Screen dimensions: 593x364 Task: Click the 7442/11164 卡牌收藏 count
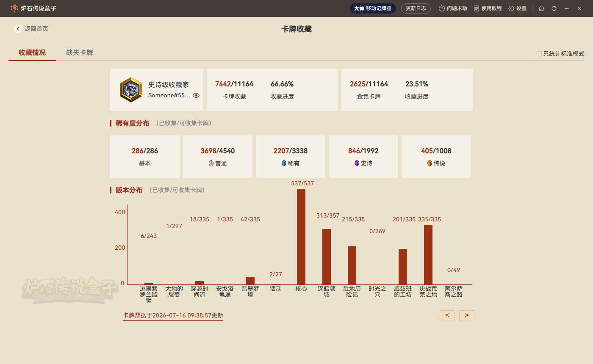pyautogui.click(x=234, y=84)
